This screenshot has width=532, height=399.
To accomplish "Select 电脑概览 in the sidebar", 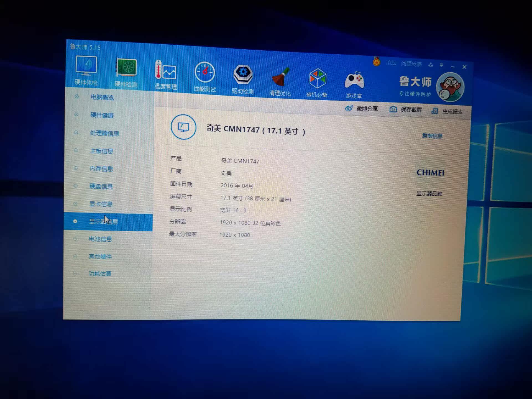I will click(x=102, y=97).
